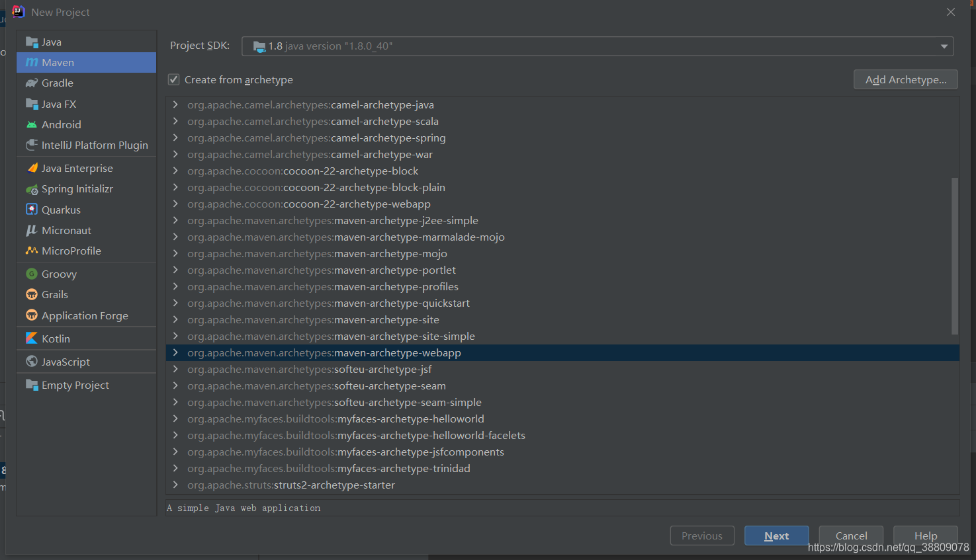
Task: Select myfaces-archetype-trinidad row text
Action: pos(329,469)
